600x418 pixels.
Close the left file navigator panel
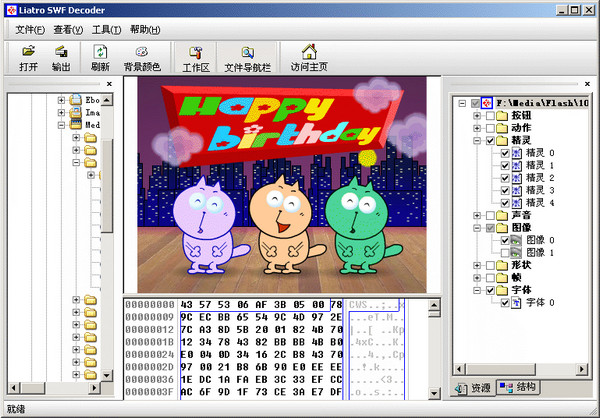(x=109, y=85)
